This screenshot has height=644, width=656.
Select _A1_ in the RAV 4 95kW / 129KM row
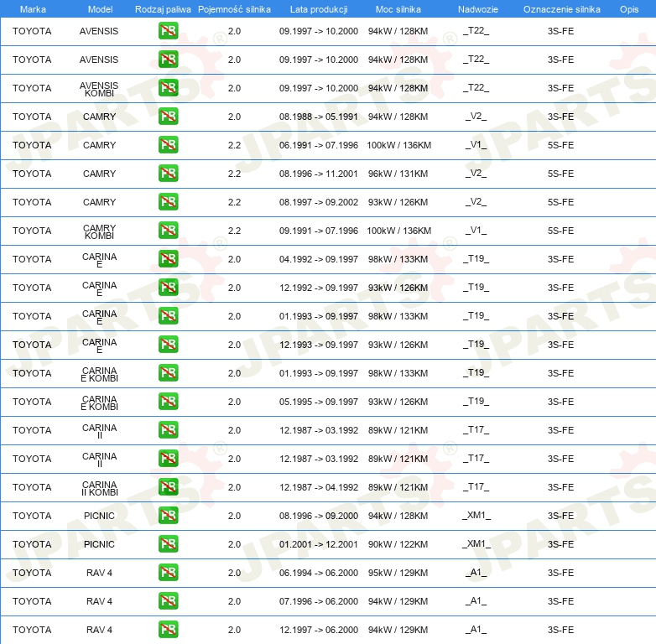[x=476, y=572]
